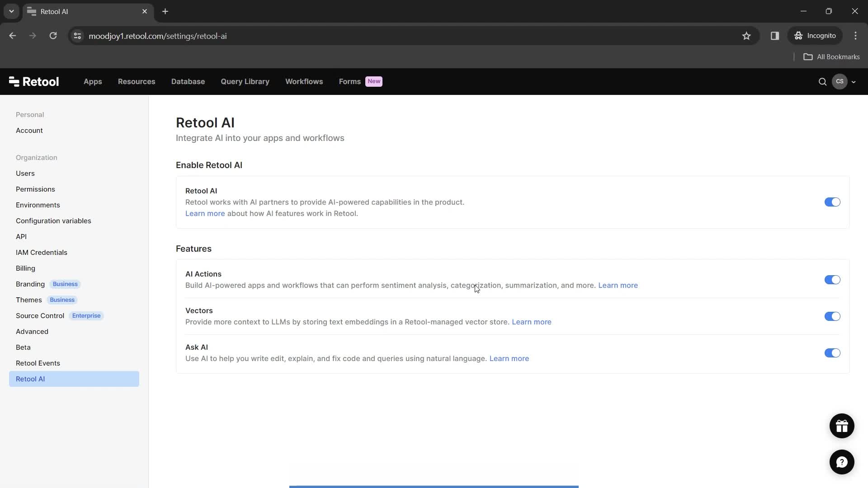
Task: Switch off the Ask AI toggle
Action: [x=832, y=353]
